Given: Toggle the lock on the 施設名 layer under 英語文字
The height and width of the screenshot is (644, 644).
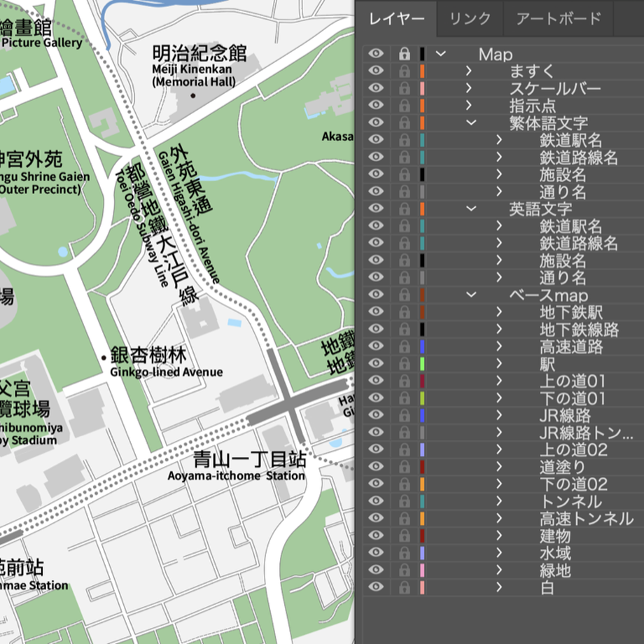Looking at the screenshot, I should pyautogui.click(x=404, y=260).
